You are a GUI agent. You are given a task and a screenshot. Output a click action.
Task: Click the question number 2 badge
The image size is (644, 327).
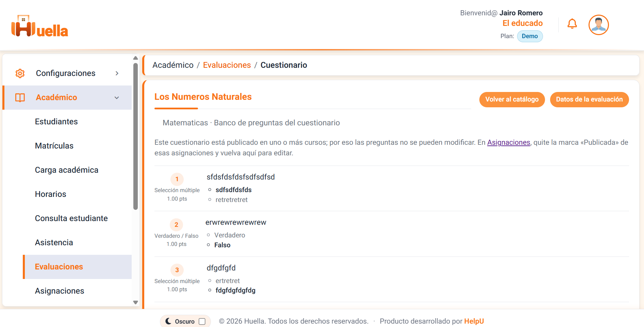[x=176, y=225]
